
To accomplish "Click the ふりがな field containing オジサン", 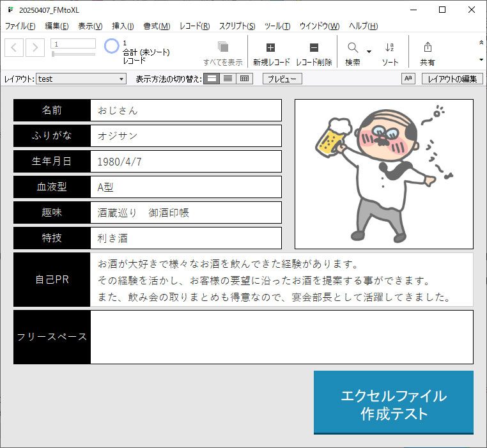I will (186, 135).
